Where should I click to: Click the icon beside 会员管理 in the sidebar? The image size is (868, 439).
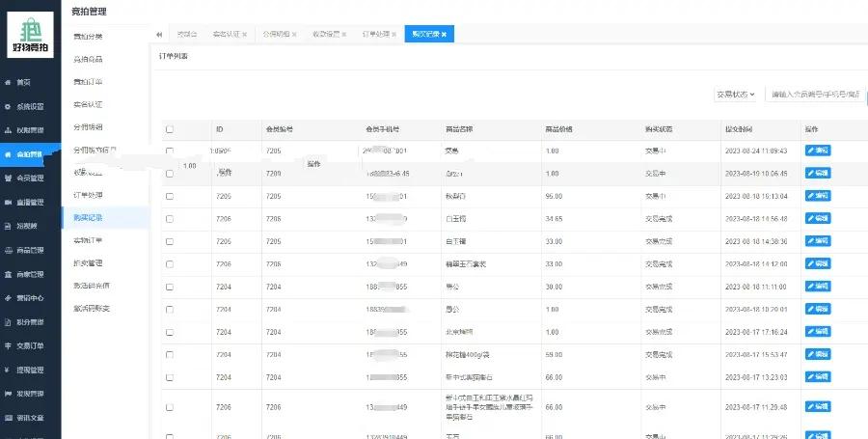(8, 178)
